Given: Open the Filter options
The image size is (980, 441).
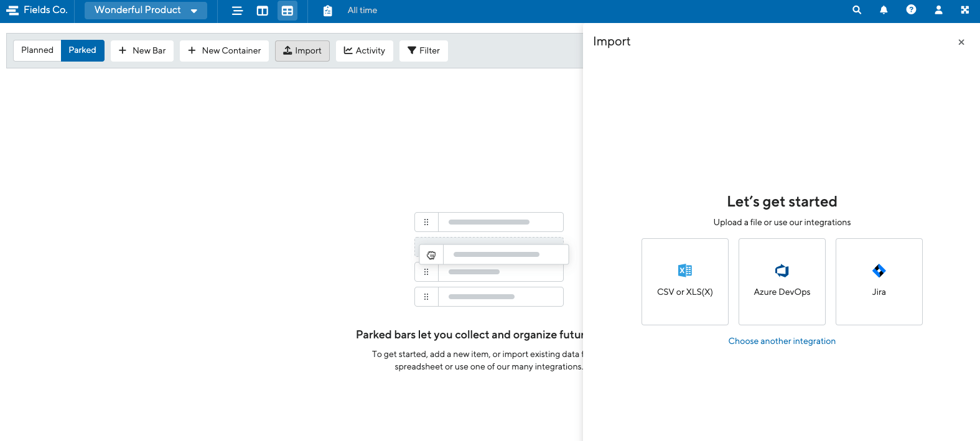Looking at the screenshot, I should tap(423, 51).
